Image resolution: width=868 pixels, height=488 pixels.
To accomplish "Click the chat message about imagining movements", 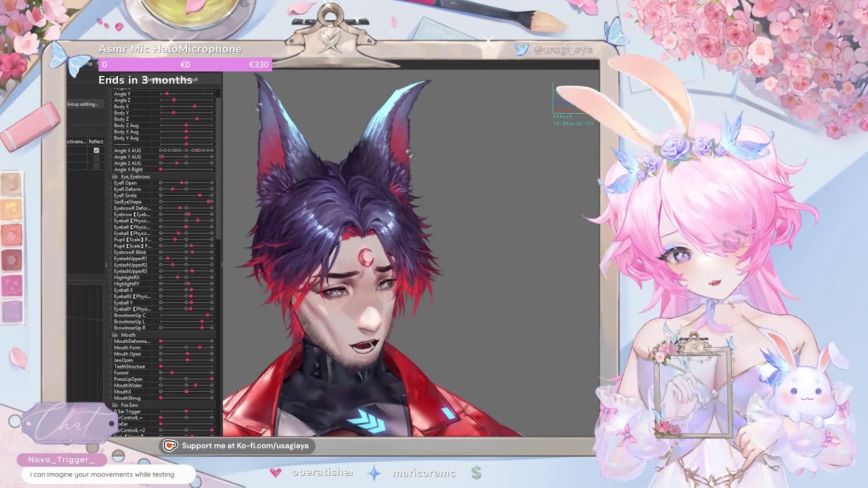I will [102, 474].
